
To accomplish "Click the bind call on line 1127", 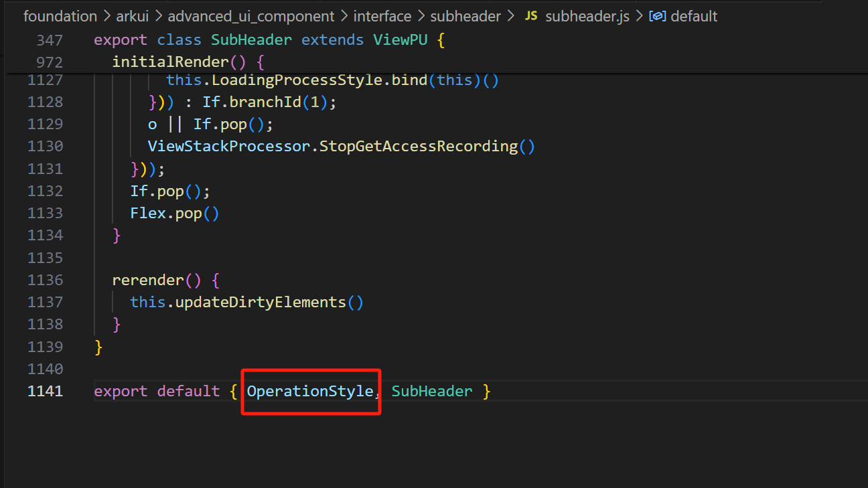I will tap(409, 80).
